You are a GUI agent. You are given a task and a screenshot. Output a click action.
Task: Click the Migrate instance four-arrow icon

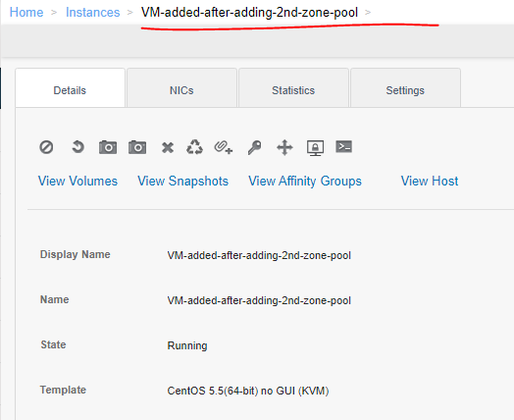284,147
